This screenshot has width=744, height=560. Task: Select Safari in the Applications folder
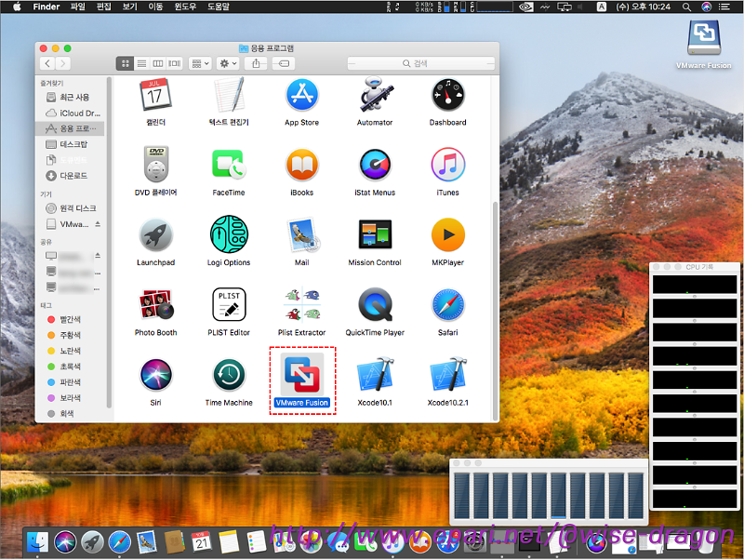pyautogui.click(x=448, y=305)
